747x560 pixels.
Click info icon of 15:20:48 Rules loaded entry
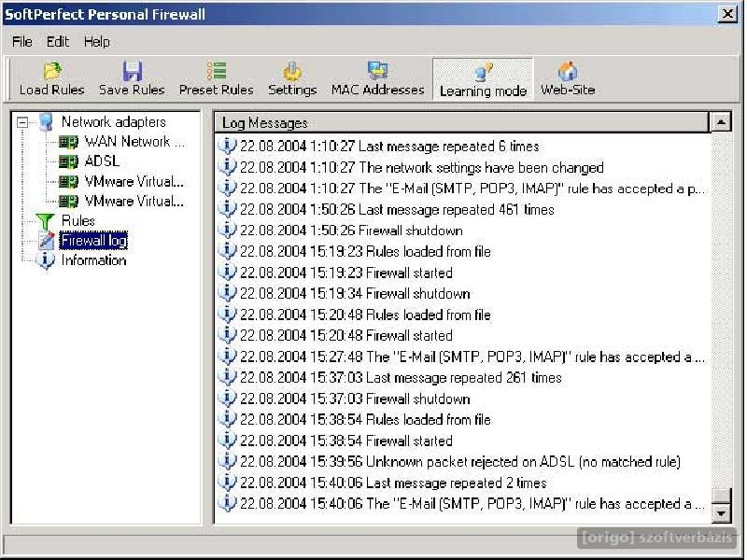tap(227, 314)
